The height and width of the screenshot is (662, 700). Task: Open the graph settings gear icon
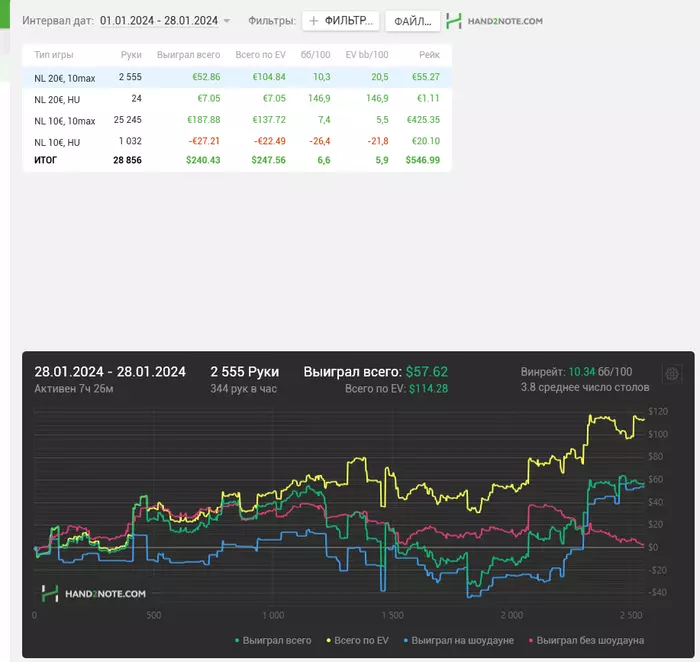pyautogui.click(x=672, y=373)
